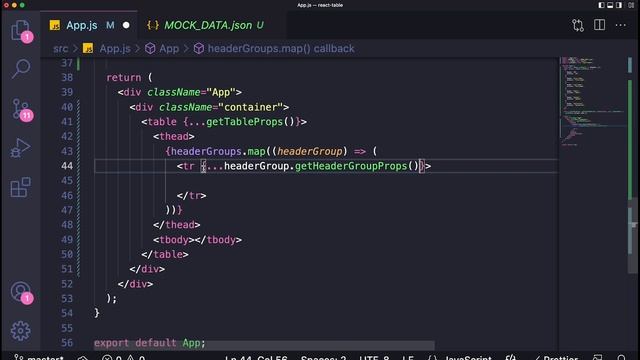
Task: Click line number 44 in gutter
Action: point(67,166)
